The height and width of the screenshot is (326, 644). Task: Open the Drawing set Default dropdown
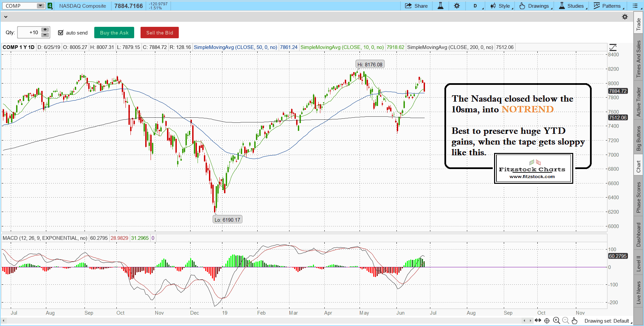tap(607, 321)
